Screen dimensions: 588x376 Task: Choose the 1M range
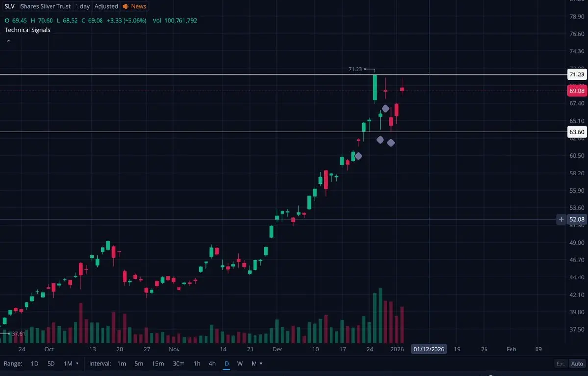[68, 364]
